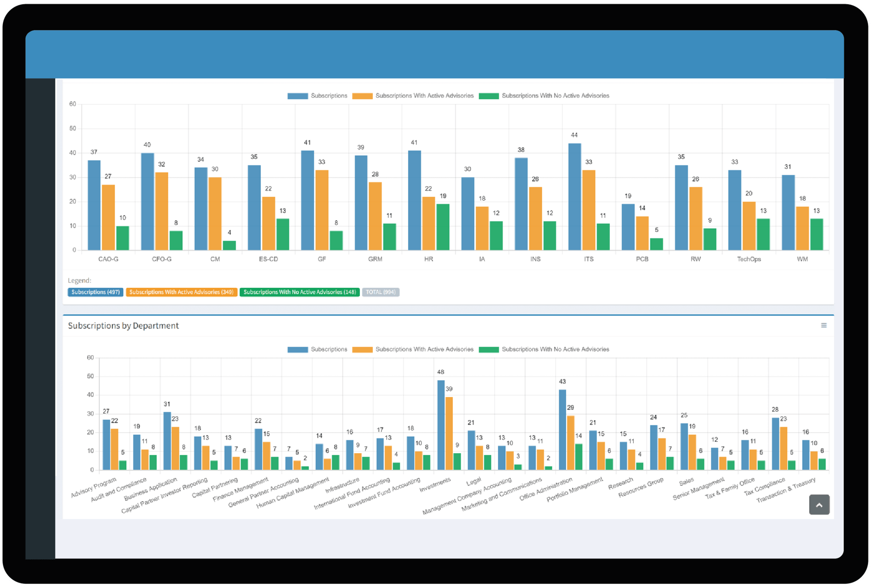This screenshot has height=588, width=871.
Task: Click the INS blue bar labeled 38
Action: pyautogui.click(x=521, y=204)
